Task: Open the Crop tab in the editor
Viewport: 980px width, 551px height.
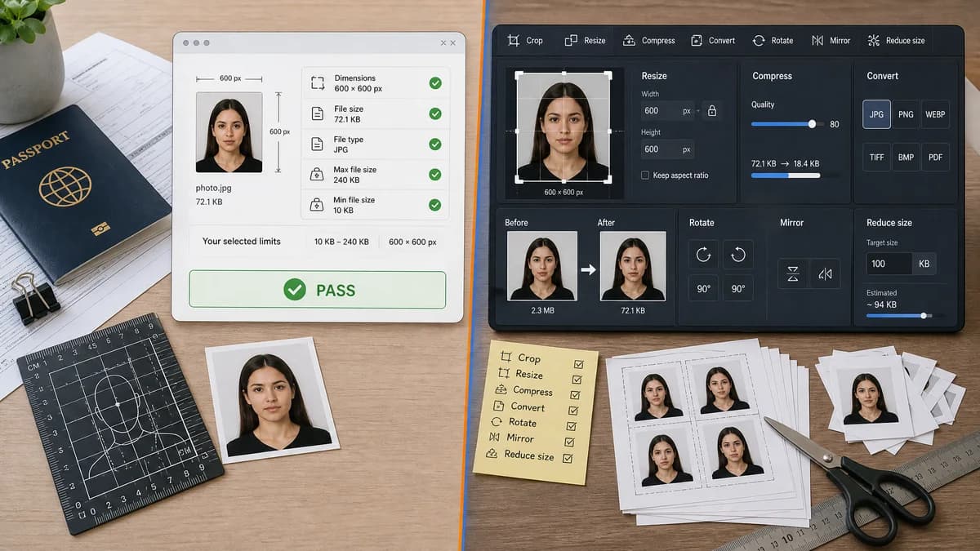Action: point(524,40)
